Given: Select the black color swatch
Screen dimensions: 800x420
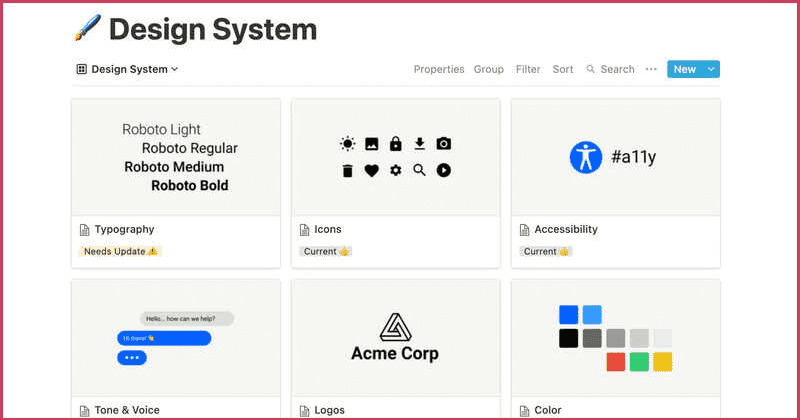Looking at the screenshot, I should pos(568,338).
